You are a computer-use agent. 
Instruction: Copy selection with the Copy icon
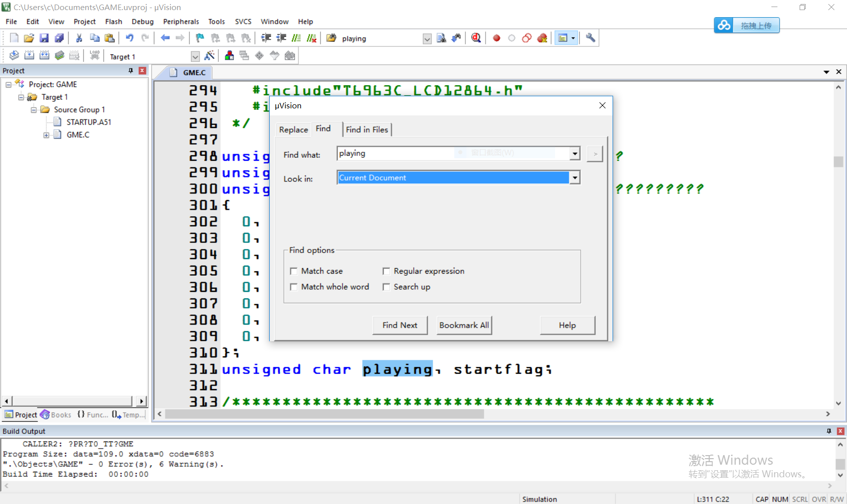(94, 38)
